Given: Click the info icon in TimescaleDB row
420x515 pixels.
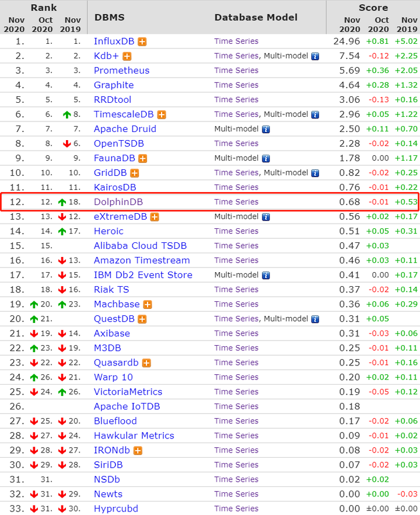Looking at the screenshot, I should tap(315, 114).
